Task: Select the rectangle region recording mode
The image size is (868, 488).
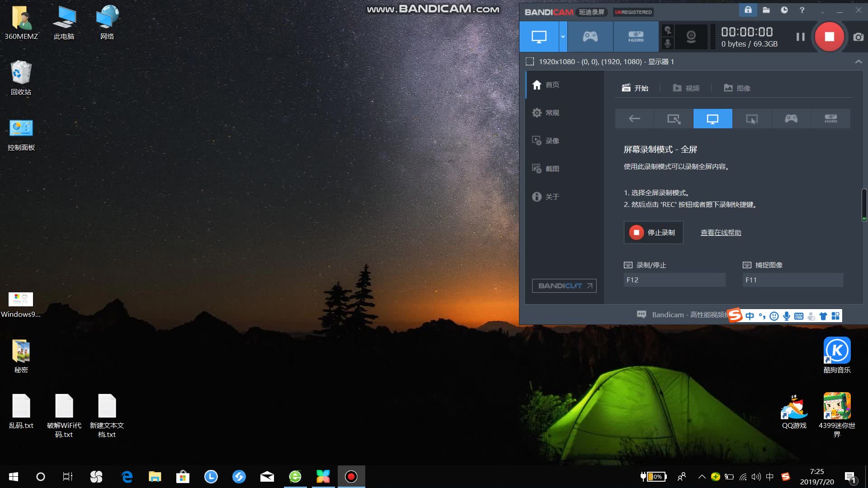Action: (751, 118)
